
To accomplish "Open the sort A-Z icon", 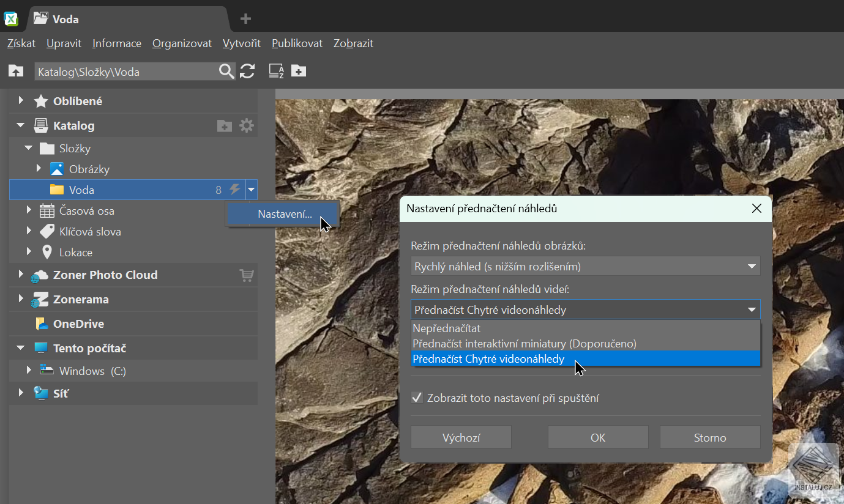I will tap(277, 71).
